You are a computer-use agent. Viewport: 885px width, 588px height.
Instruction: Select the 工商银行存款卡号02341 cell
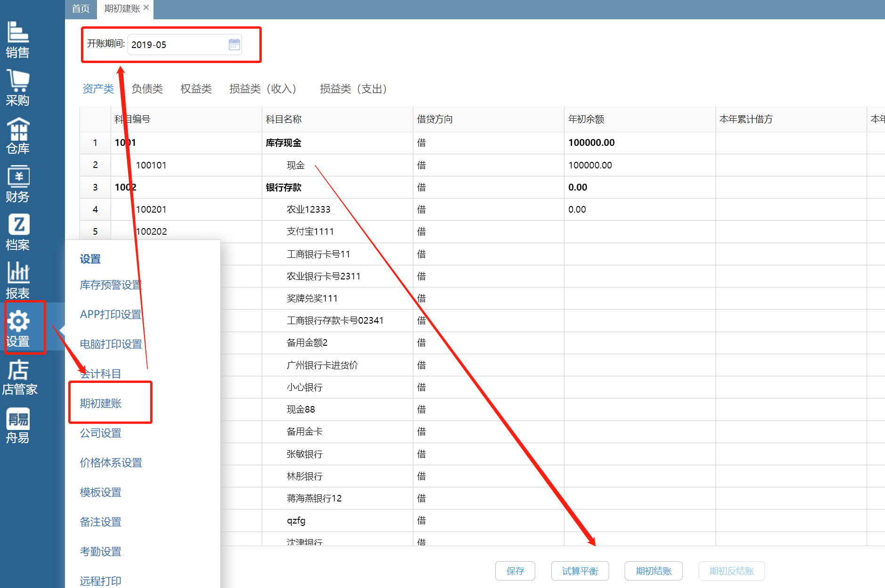point(337,320)
